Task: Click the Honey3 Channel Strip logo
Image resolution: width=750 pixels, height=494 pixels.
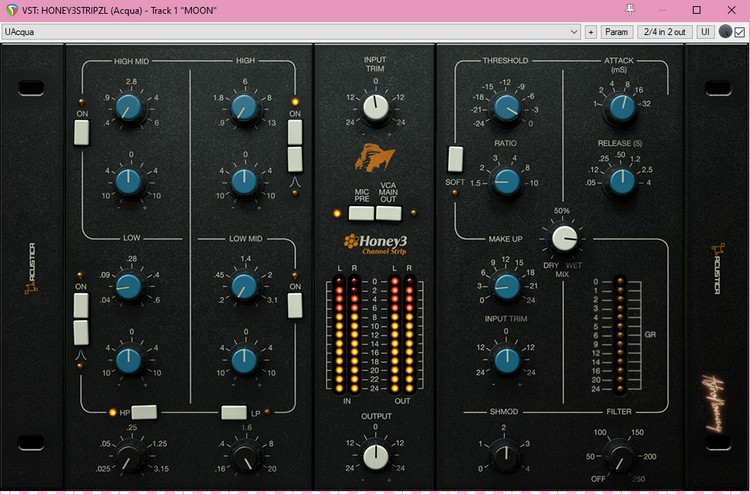Action: 374,243
